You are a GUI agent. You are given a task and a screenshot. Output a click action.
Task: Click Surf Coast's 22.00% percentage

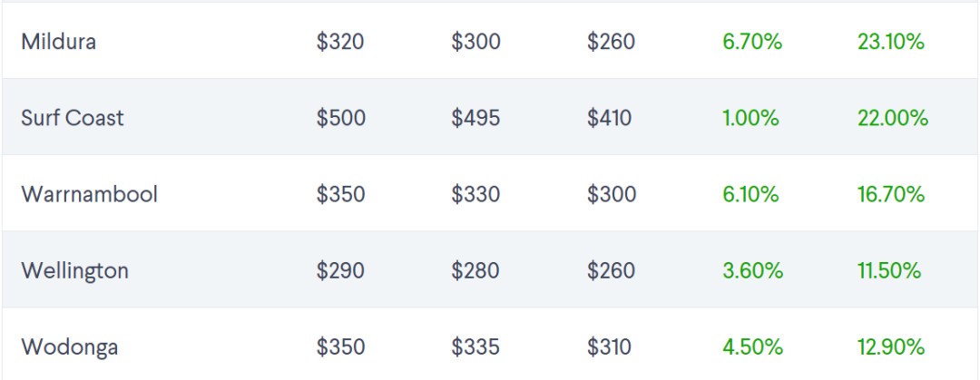[892, 118]
